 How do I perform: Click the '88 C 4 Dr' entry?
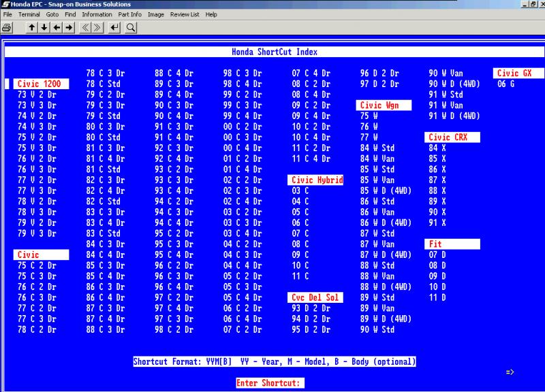pos(174,73)
